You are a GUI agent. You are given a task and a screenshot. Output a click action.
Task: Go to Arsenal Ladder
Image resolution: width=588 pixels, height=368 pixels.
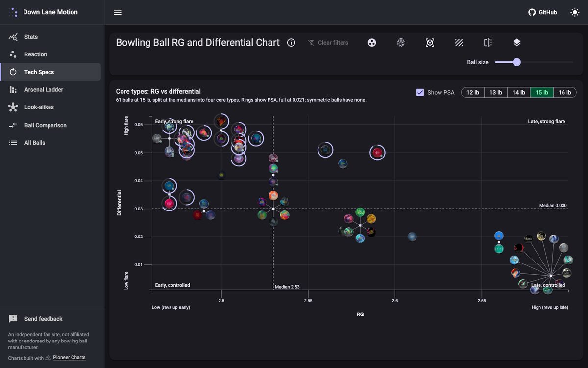[50, 90]
